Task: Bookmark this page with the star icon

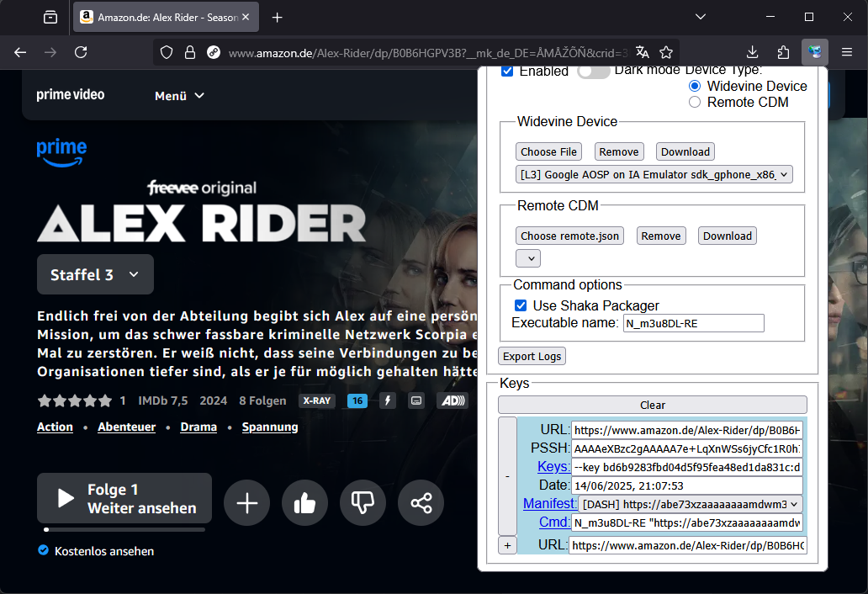Action: (666, 53)
